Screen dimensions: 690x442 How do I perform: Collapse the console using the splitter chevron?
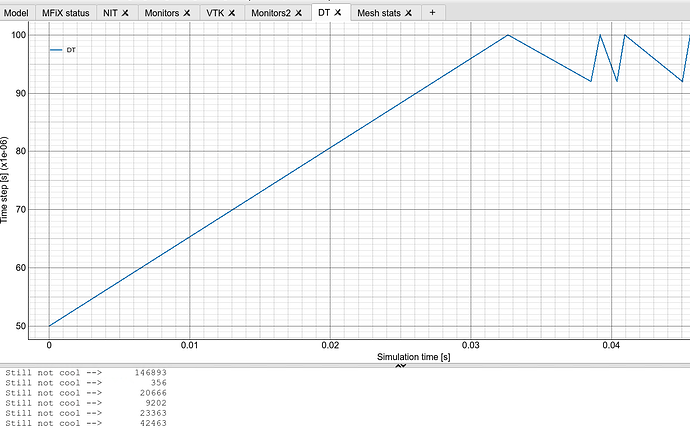pyautogui.click(x=400, y=366)
